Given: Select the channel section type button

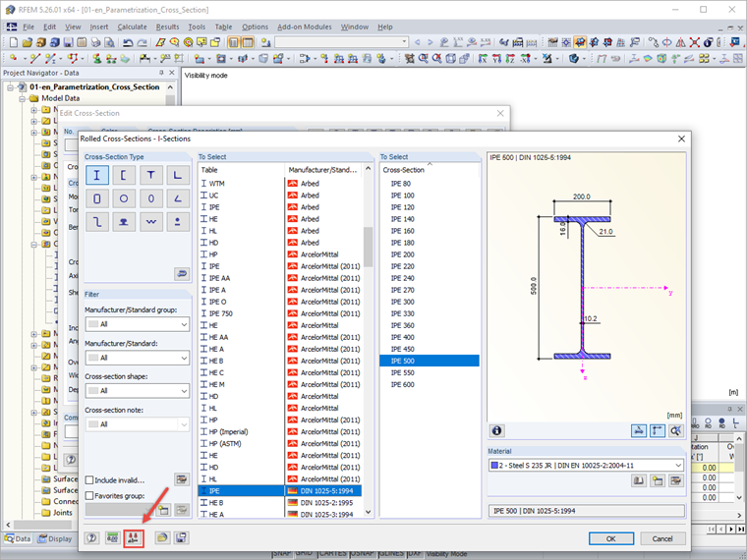Looking at the screenshot, I should coord(124,175).
